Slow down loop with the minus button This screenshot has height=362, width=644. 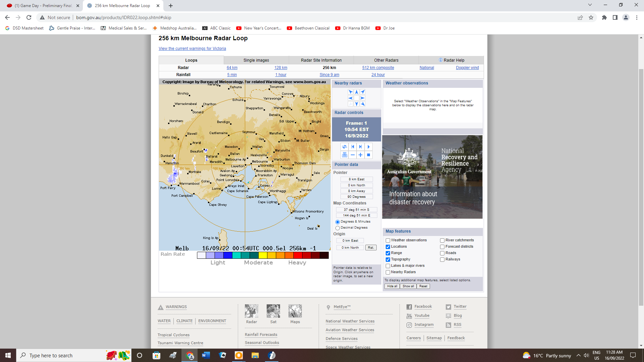[353, 155]
